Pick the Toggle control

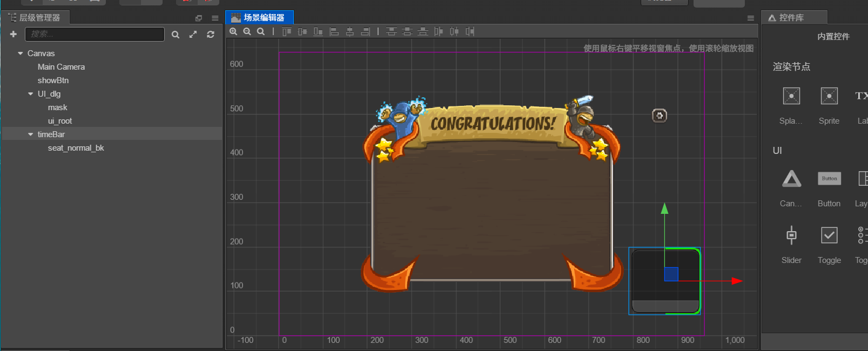[829, 235]
